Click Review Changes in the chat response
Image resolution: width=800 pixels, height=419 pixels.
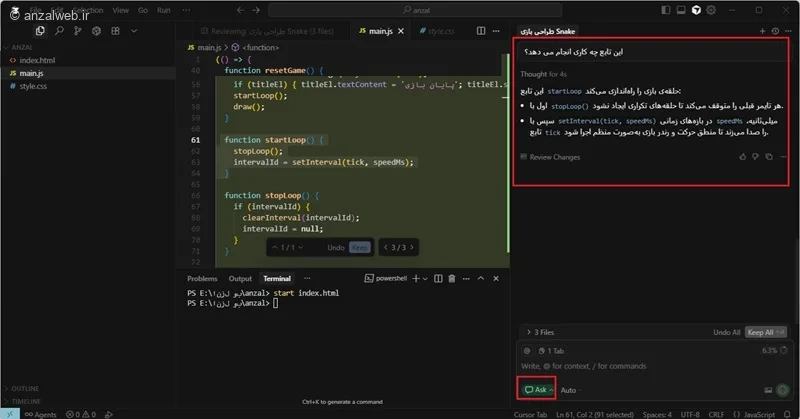coord(550,157)
